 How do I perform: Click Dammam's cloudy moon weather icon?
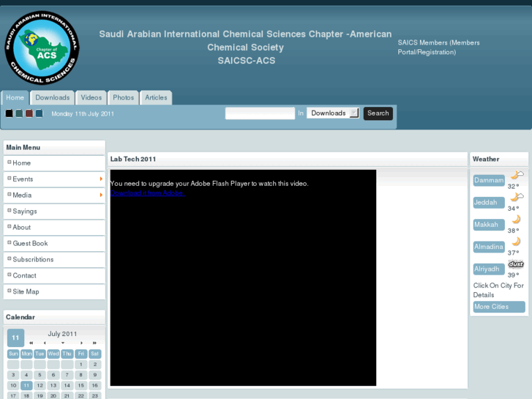point(517,175)
